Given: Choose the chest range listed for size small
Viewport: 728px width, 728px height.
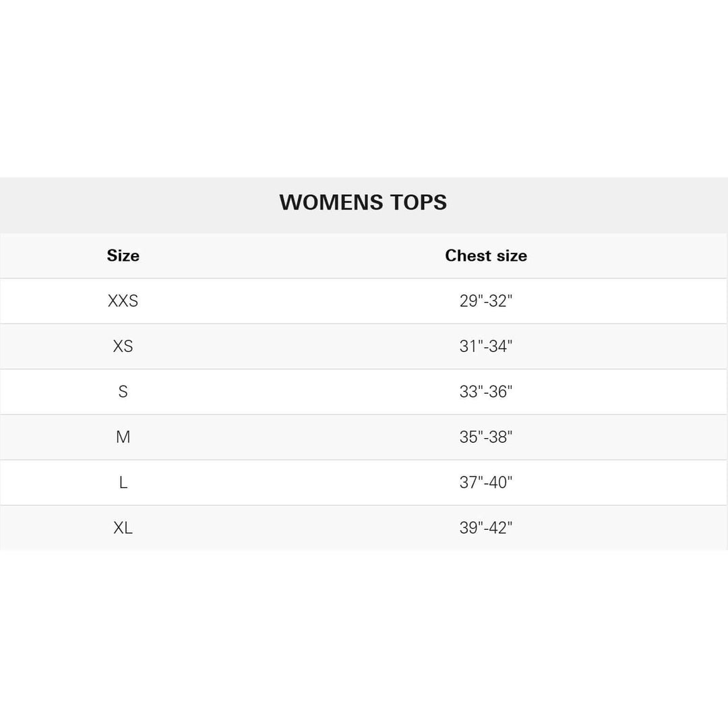Looking at the screenshot, I should [x=486, y=392].
